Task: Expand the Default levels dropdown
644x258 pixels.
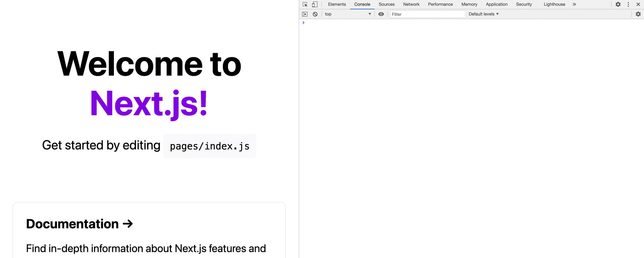Action: [x=484, y=14]
